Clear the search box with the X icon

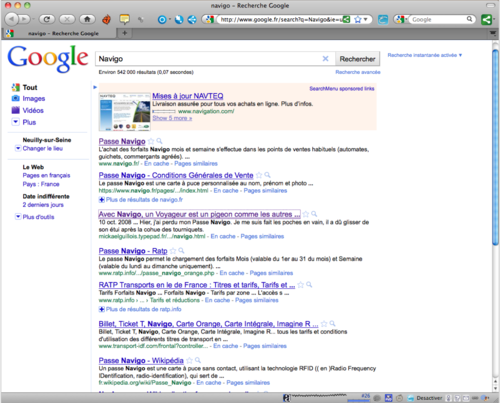pyautogui.click(x=325, y=59)
